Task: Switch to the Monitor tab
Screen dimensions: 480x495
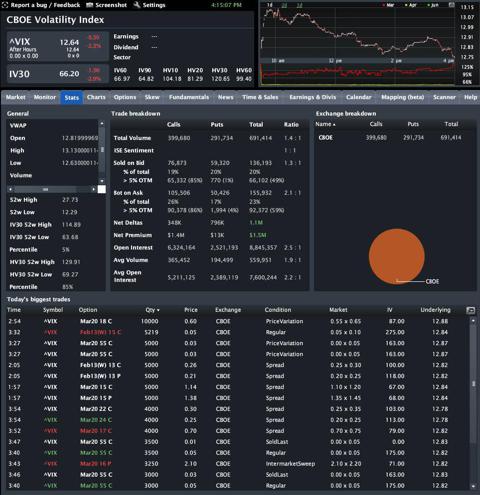Action: (x=45, y=97)
